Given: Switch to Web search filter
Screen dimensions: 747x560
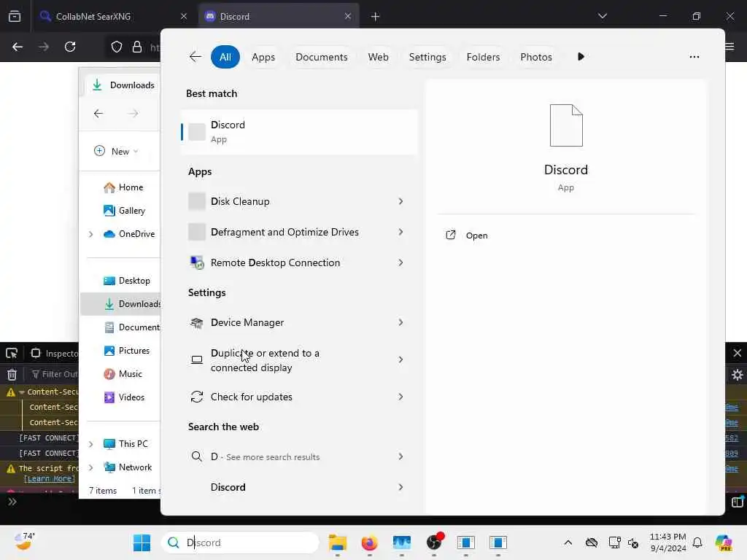Looking at the screenshot, I should pyautogui.click(x=379, y=57).
